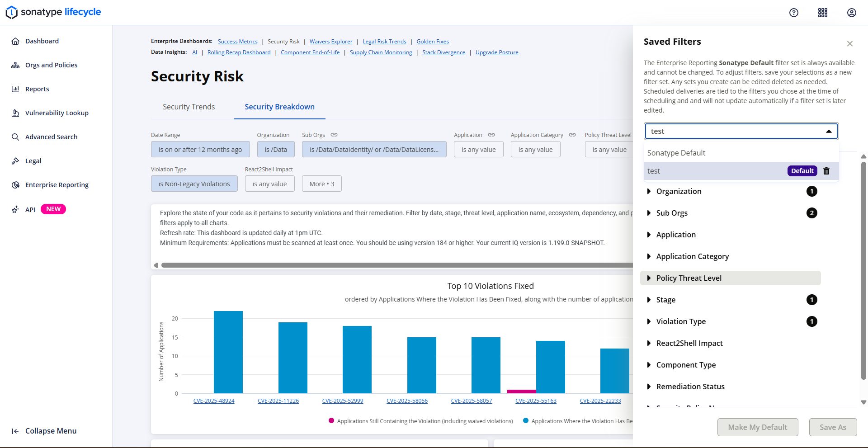The image size is (868, 448).
Task: Click the magenta legend dot for remaining violations
Action: point(331,420)
